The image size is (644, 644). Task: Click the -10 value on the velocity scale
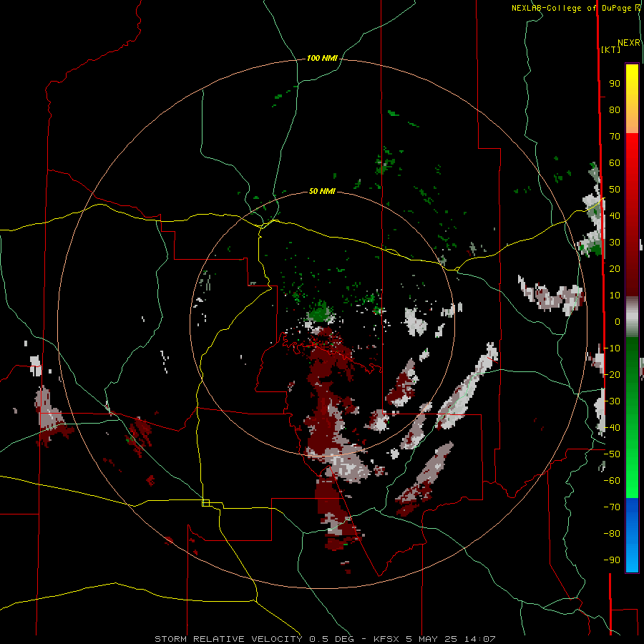(x=612, y=348)
